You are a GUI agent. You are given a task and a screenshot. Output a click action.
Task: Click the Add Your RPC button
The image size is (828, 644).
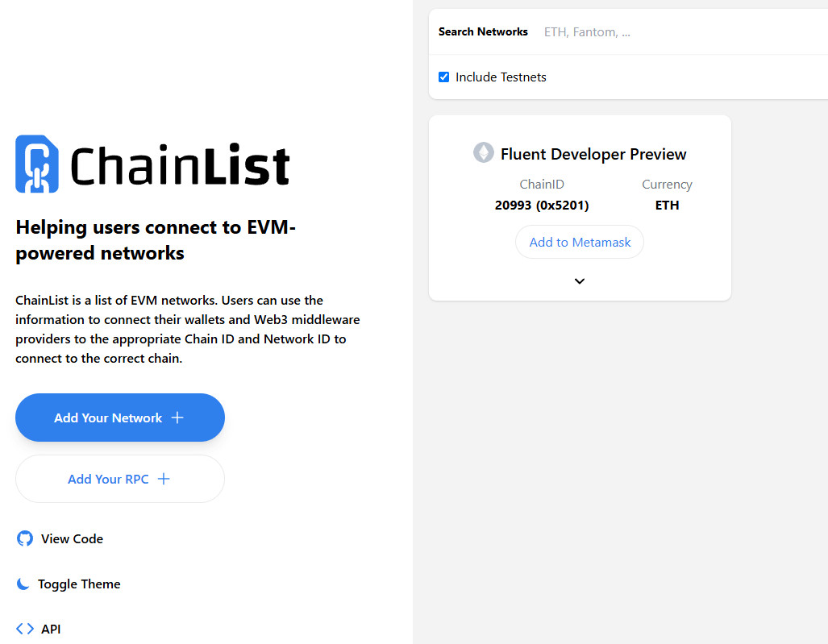click(x=119, y=478)
